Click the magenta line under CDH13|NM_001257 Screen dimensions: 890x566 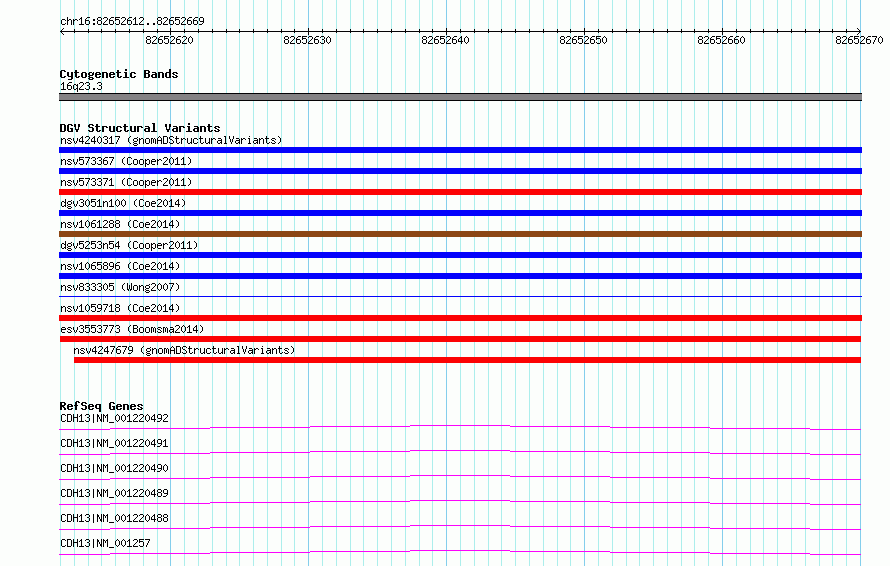(x=460, y=552)
